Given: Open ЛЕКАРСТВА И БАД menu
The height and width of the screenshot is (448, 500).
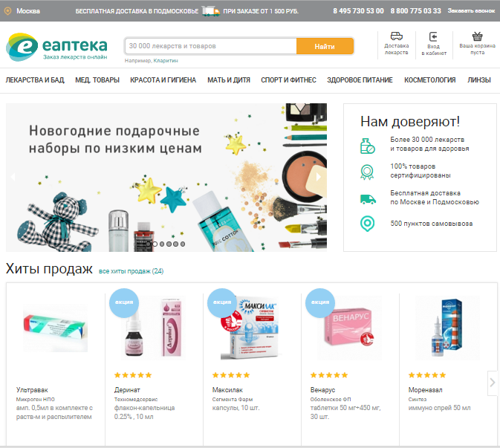Looking at the screenshot, I should click(x=35, y=80).
